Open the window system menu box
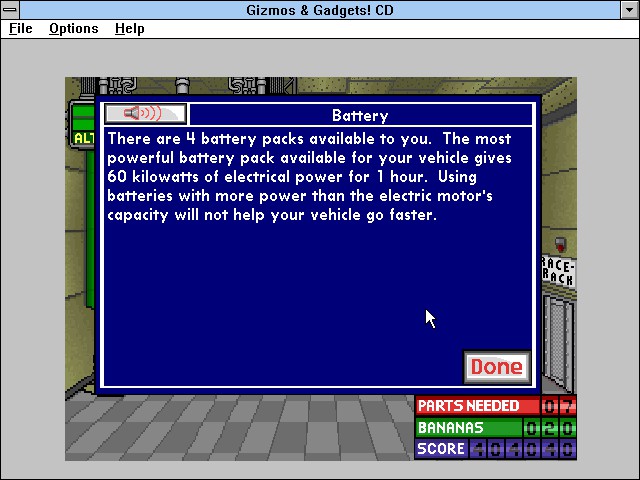Image resolution: width=640 pixels, height=480 pixels. 10,9
